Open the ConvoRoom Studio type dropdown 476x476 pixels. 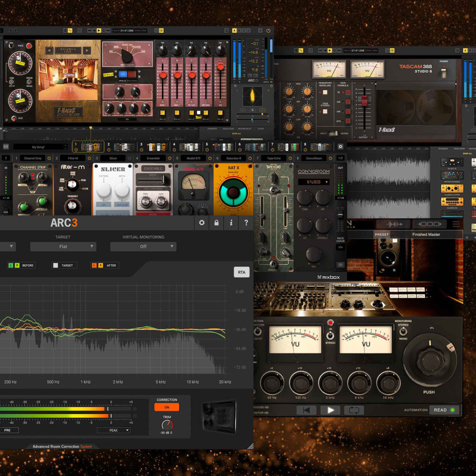[314, 182]
